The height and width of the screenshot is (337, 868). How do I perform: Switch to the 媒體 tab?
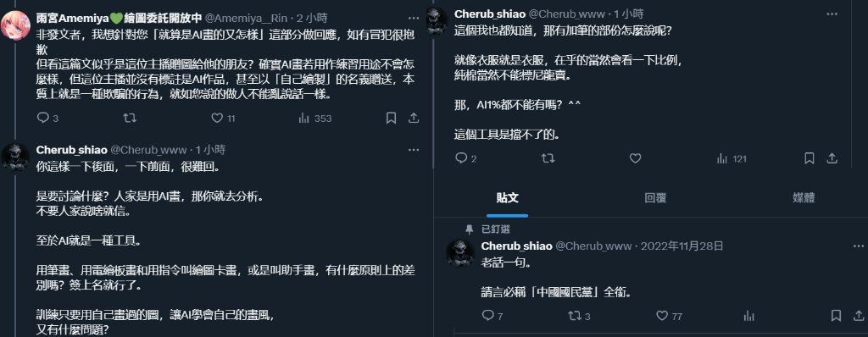pos(804,198)
